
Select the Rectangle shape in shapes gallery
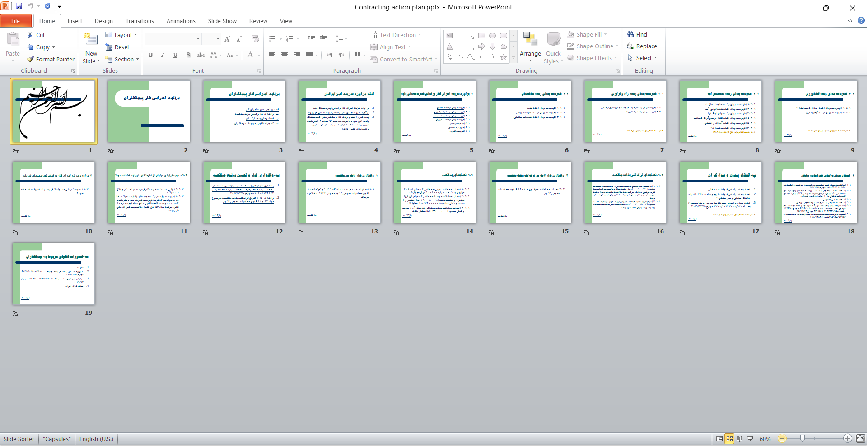point(481,35)
